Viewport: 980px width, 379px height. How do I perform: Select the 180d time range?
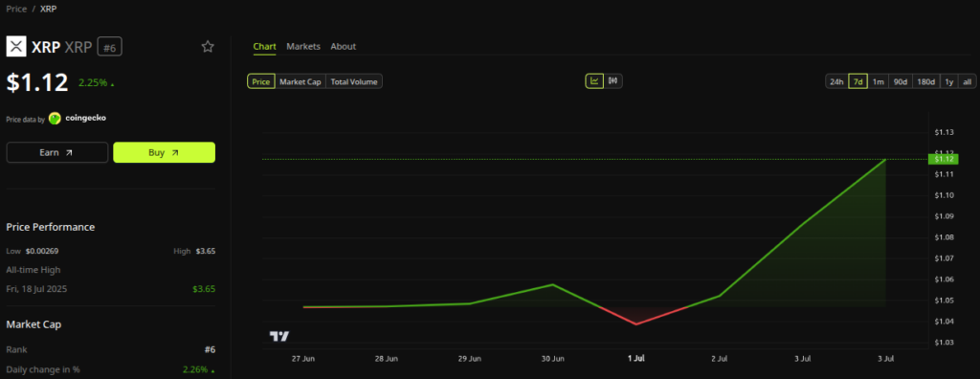click(925, 81)
